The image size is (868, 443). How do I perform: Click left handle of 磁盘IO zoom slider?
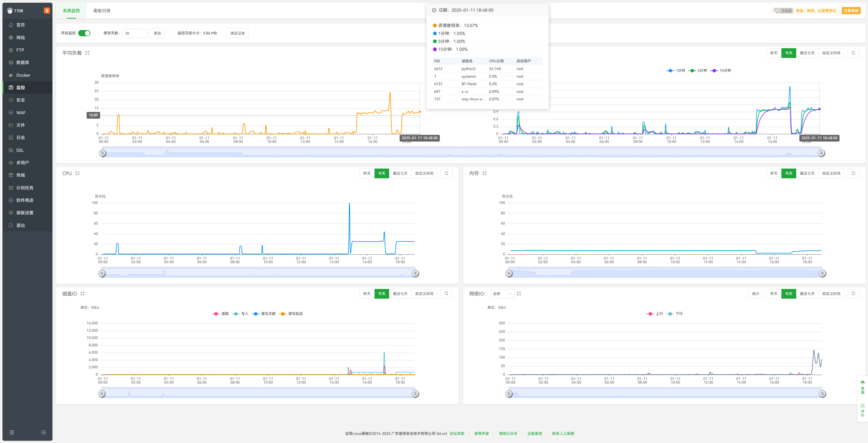click(x=102, y=394)
